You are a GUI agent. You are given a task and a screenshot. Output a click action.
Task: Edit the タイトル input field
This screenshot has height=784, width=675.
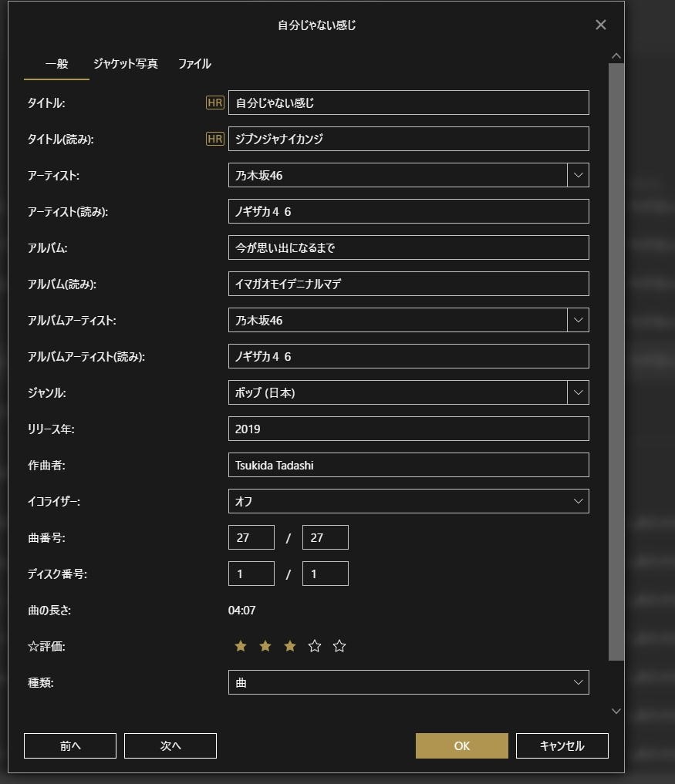(408, 103)
